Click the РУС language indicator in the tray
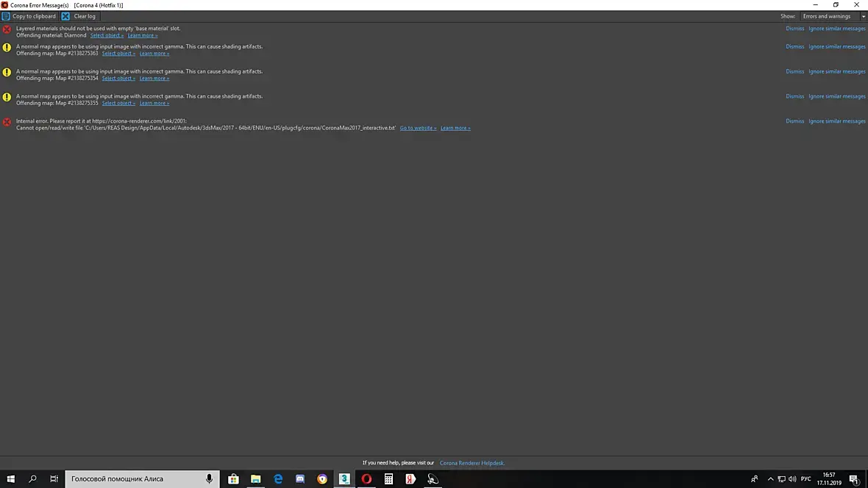Viewport: 868px width, 488px height. point(805,478)
